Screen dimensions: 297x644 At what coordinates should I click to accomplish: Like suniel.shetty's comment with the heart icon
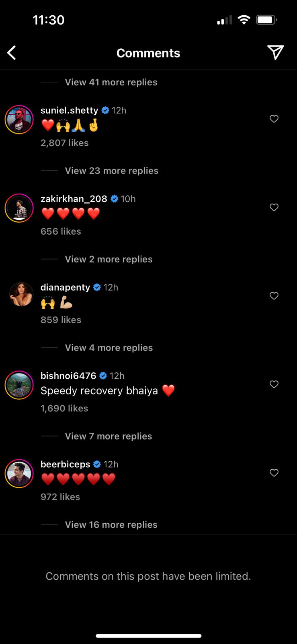click(x=274, y=119)
